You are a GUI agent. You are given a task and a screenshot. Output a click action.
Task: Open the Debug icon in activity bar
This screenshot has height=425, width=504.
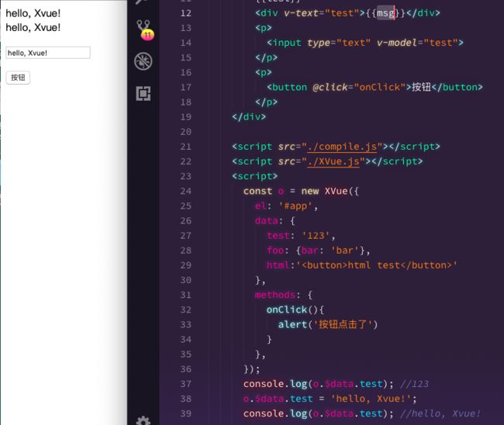[x=143, y=61]
